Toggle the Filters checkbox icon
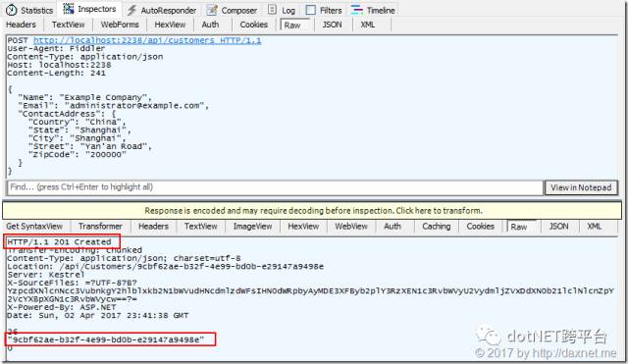The image size is (628, 364). click(310, 10)
